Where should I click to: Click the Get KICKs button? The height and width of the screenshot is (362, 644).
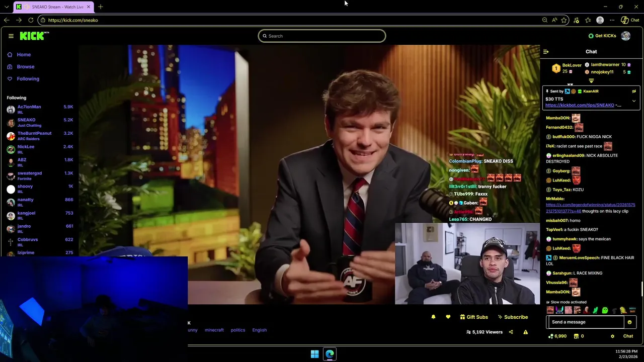pos(602,36)
